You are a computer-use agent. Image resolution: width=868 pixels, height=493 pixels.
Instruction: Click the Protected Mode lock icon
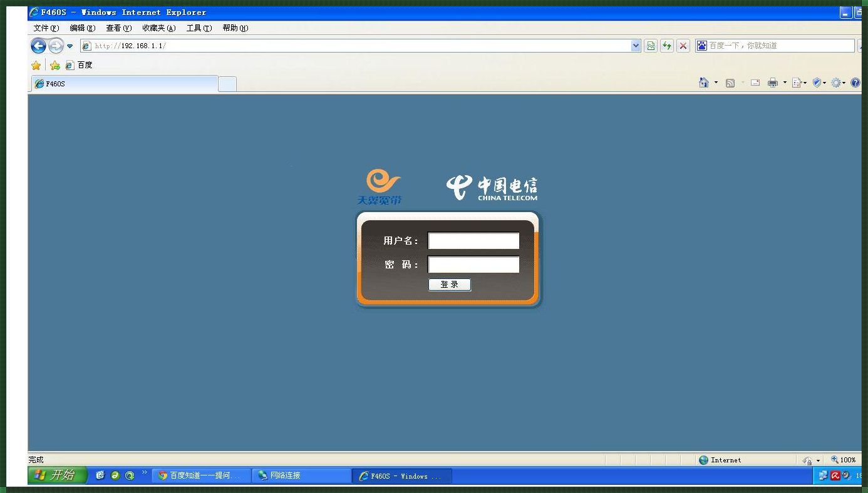pyautogui.click(x=808, y=460)
